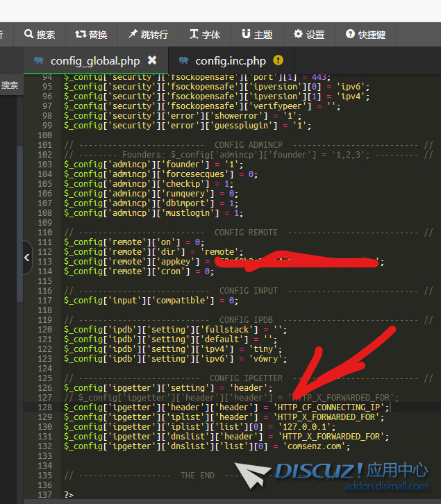The width and height of the screenshot is (441, 504).
Task: Open 设置 (settings) with the gear icon
Action: [x=308, y=34]
